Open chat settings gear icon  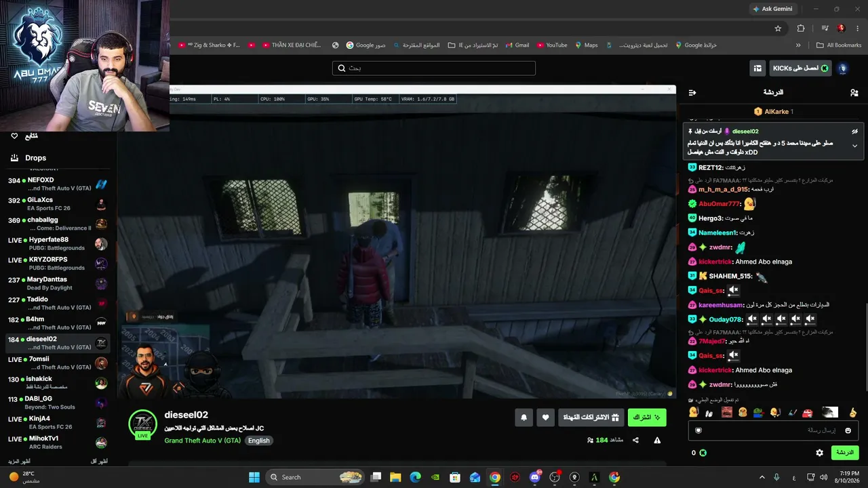point(819,453)
